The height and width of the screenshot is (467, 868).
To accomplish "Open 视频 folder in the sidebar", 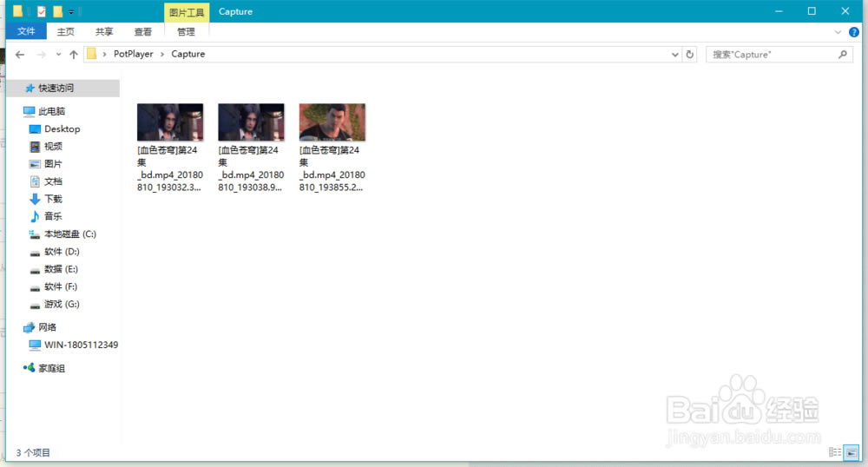I will coord(53,147).
